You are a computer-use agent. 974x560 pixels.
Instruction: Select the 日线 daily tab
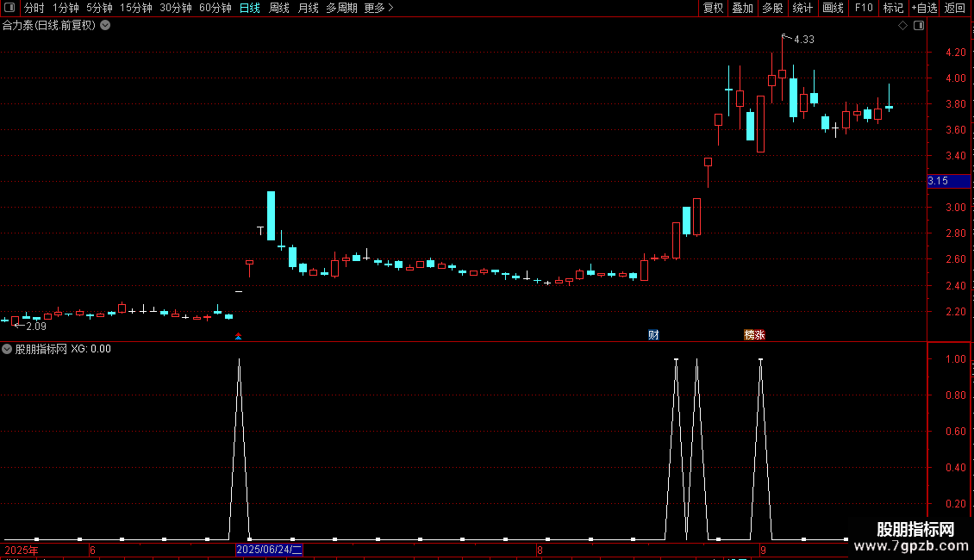click(x=250, y=8)
